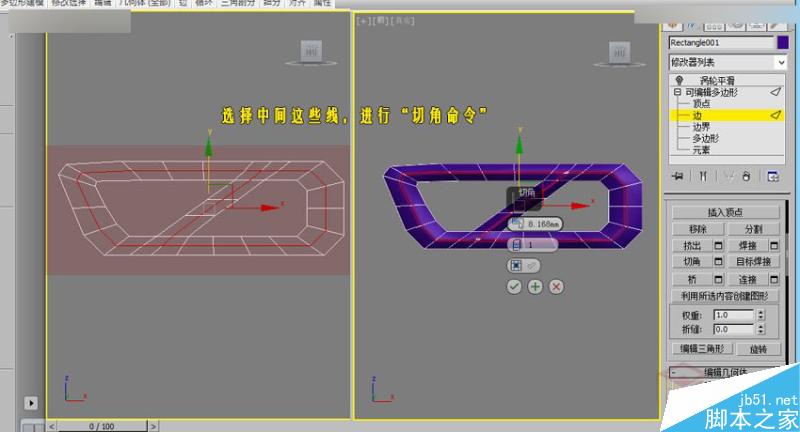
Task: Click the Rectangle001 object name field
Action: tap(721, 43)
